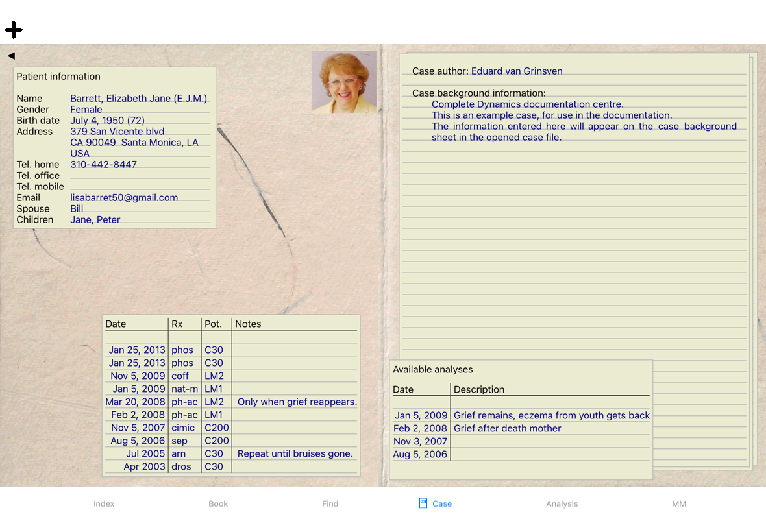The width and height of the screenshot is (766, 532).
Task: Click the home telephone number 310-442-8447
Action: click(x=104, y=165)
